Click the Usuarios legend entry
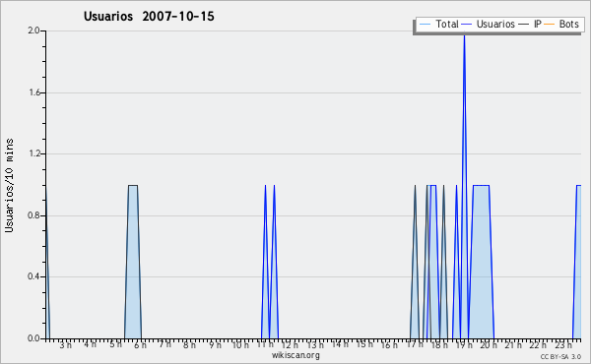The image size is (591, 364). pyautogui.click(x=489, y=24)
